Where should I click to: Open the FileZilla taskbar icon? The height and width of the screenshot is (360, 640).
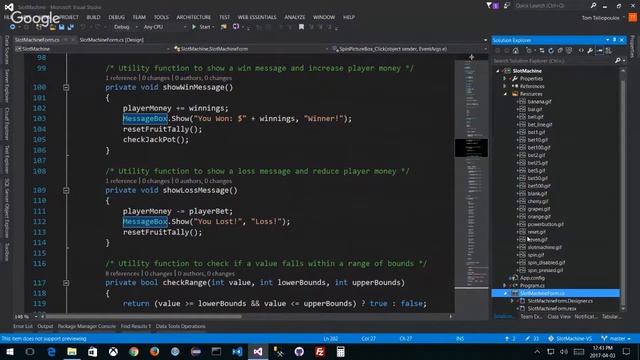tap(320, 351)
